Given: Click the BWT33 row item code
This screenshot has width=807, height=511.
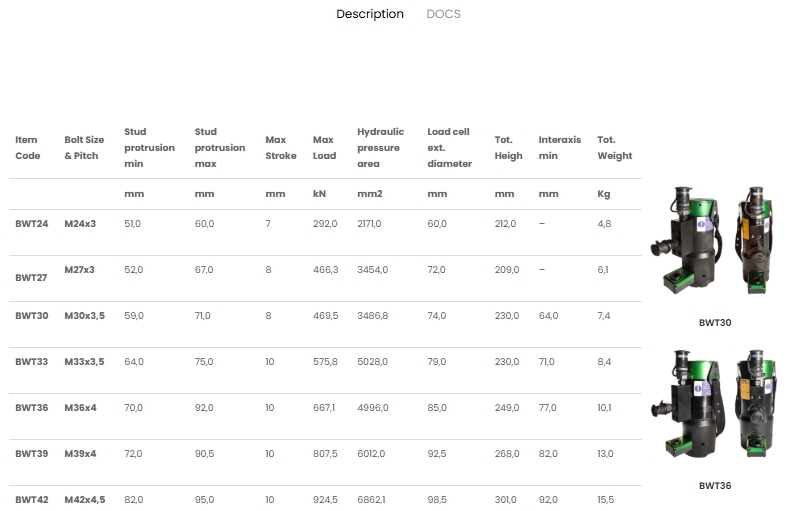Looking at the screenshot, I should [31, 362].
